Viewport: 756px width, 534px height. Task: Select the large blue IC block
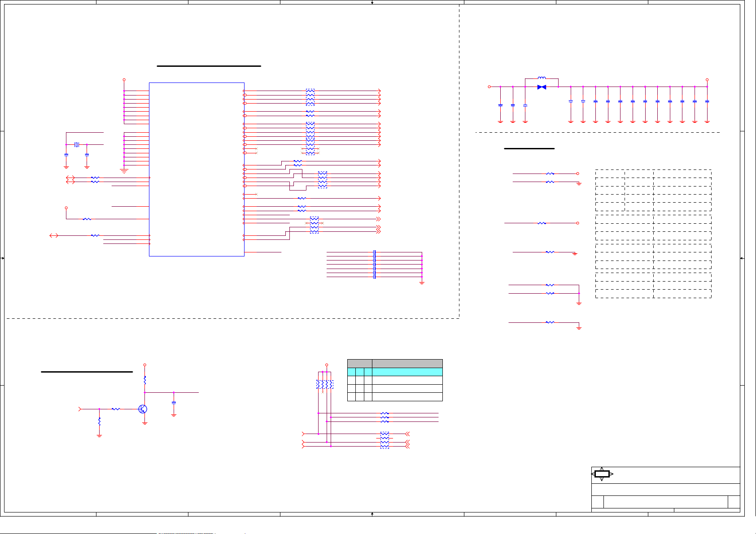coord(197,169)
